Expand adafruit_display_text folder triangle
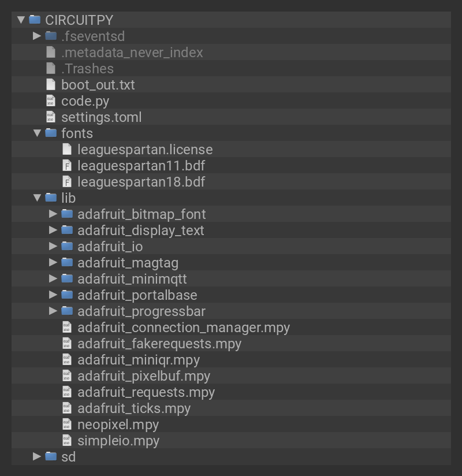This screenshot has width=462, height=476. tap(53, 230)
